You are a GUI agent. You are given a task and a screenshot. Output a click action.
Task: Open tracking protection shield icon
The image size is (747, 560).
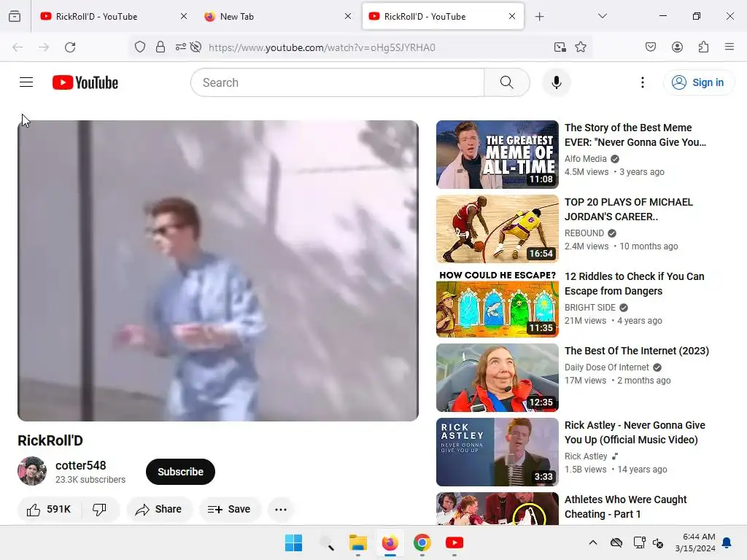click(x=139, y=47)
